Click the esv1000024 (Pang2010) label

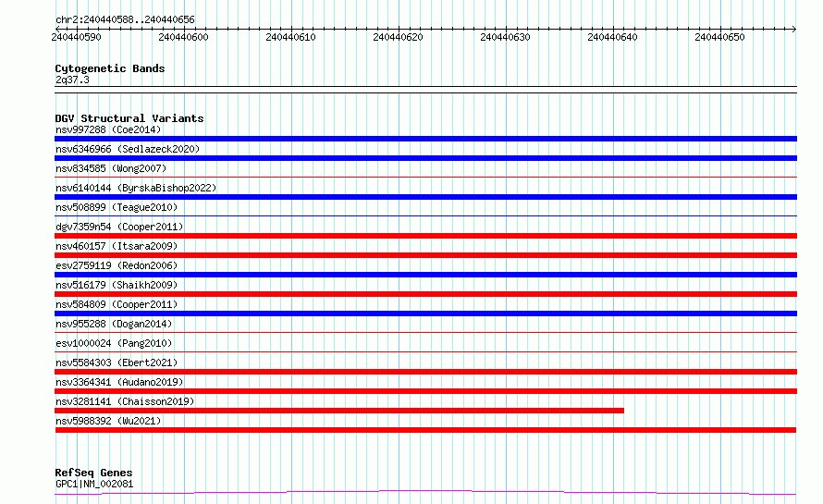114,343
